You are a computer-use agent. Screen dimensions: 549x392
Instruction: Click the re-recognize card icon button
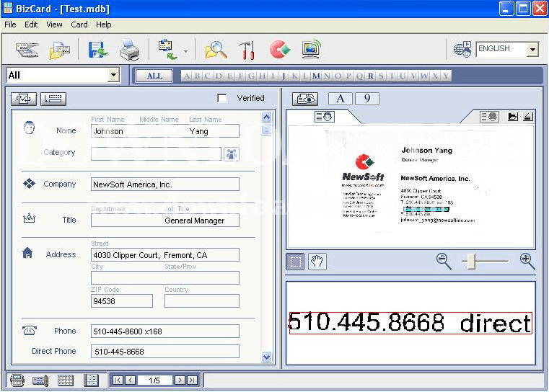[x=24, y=99]
